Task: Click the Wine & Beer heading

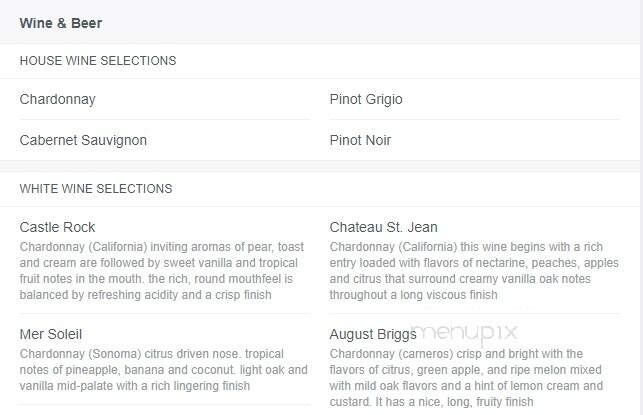Action: [x=61, y=23]
